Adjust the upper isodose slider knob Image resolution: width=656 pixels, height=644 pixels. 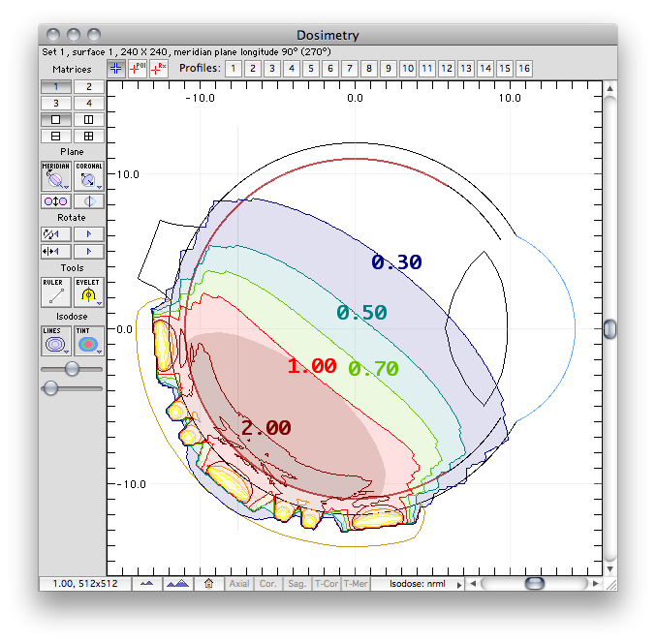tap(72, 369)
